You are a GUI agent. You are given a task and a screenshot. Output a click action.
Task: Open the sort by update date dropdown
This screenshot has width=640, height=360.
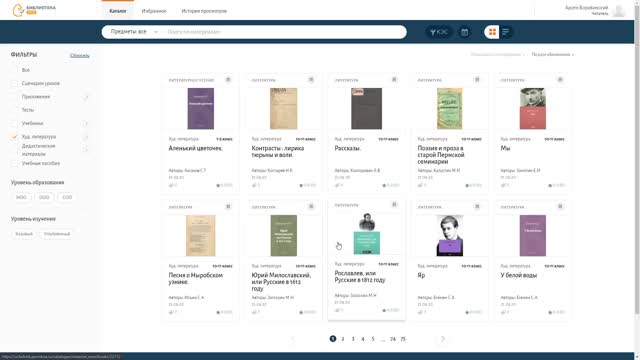pos(553,54)
